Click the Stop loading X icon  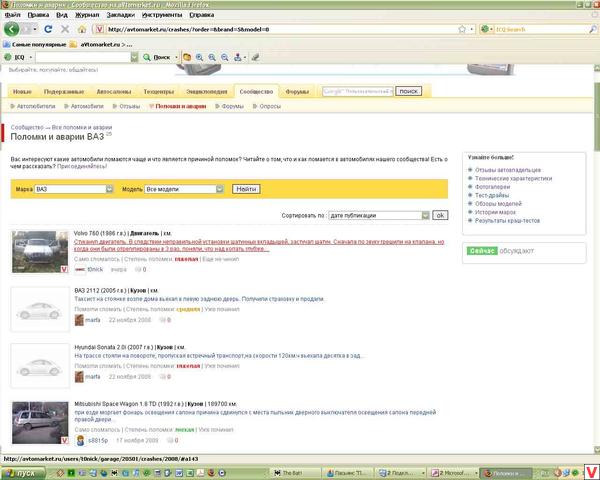(x=65, y=29)
